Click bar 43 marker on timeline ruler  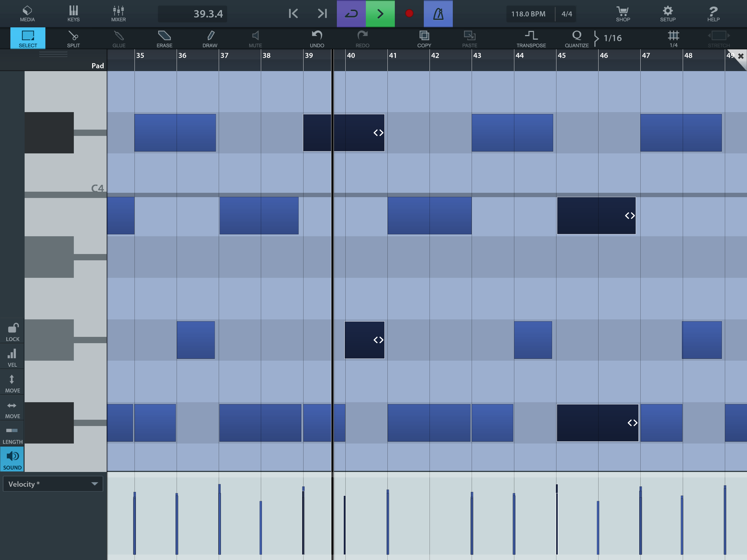477,56
